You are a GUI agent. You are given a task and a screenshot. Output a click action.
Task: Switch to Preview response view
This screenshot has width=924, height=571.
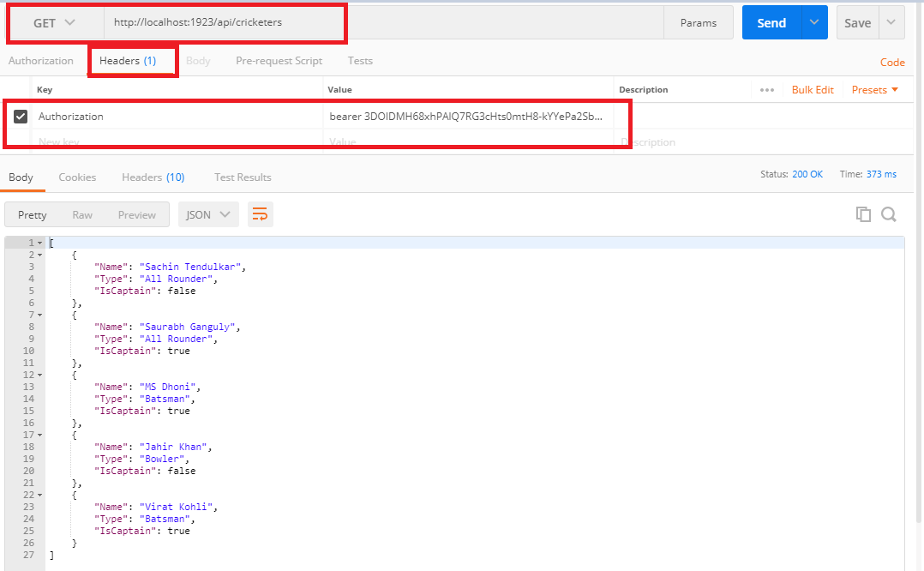click(x=137, y=215)
